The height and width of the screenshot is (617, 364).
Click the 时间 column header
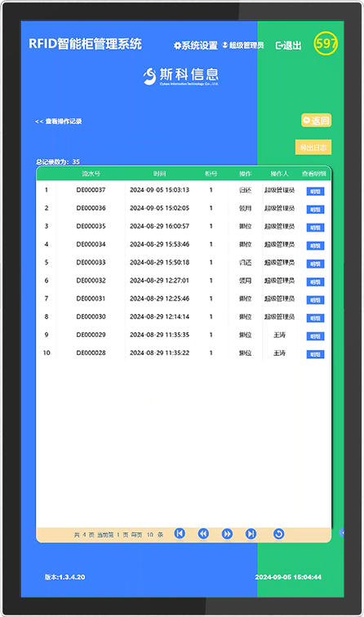pos(159,174)
